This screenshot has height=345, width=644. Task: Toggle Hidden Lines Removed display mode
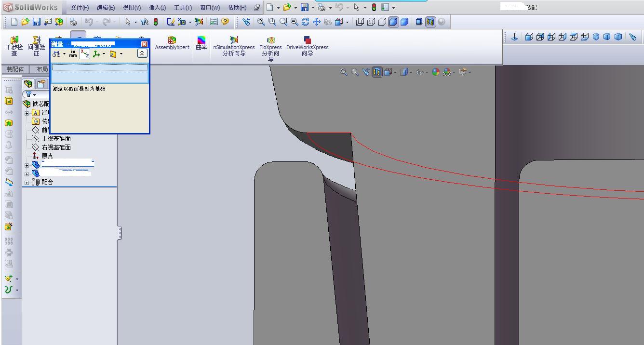coord(382,22)
